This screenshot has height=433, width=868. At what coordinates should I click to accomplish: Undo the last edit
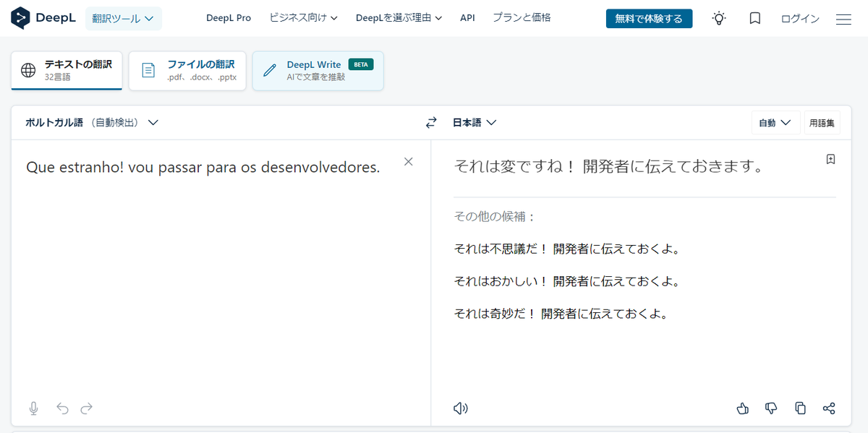coord(63,408)
